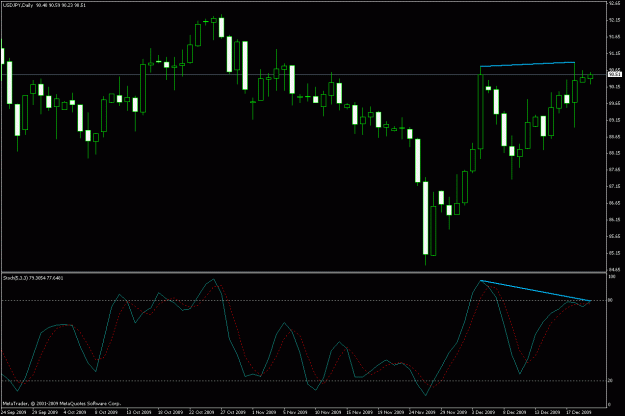Click the 29 Sep 2009 date on the time axis
The width and height of the screenshot is (625, 416).
click(x=43, y=412)
